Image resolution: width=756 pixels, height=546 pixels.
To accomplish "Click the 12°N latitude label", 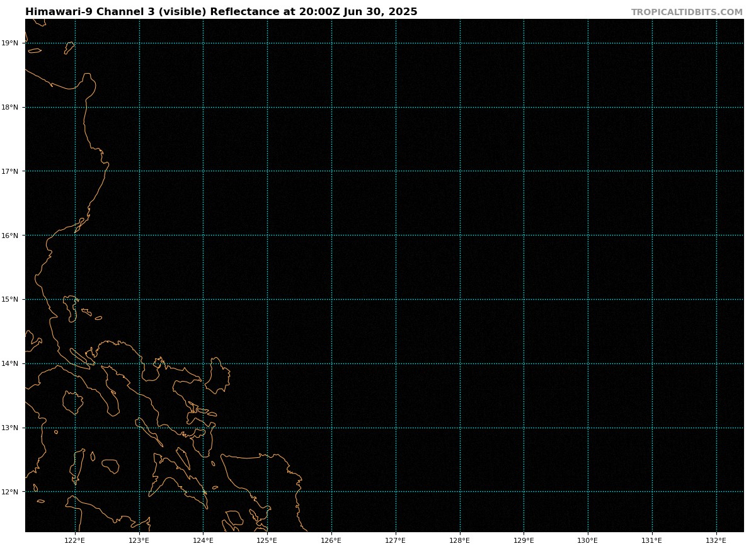I will coord(10,492).
